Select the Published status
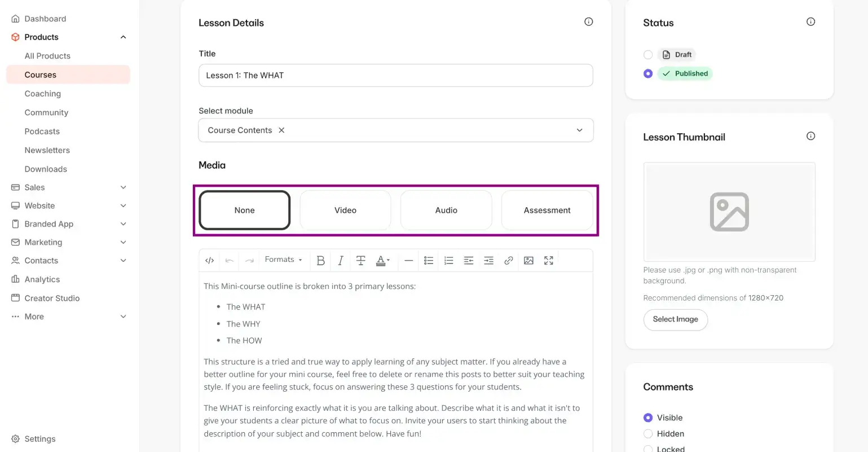The image size is (868, 452). point(647,73)
